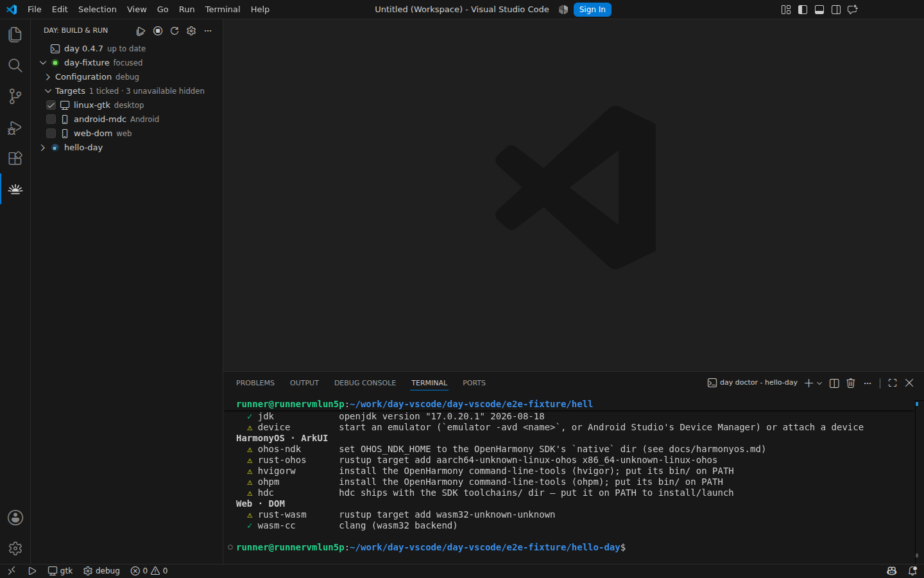The width and height of the screenshot is (924, 578).
Task: Expand the hello-day project node
Action: click(x=43, y=148)
